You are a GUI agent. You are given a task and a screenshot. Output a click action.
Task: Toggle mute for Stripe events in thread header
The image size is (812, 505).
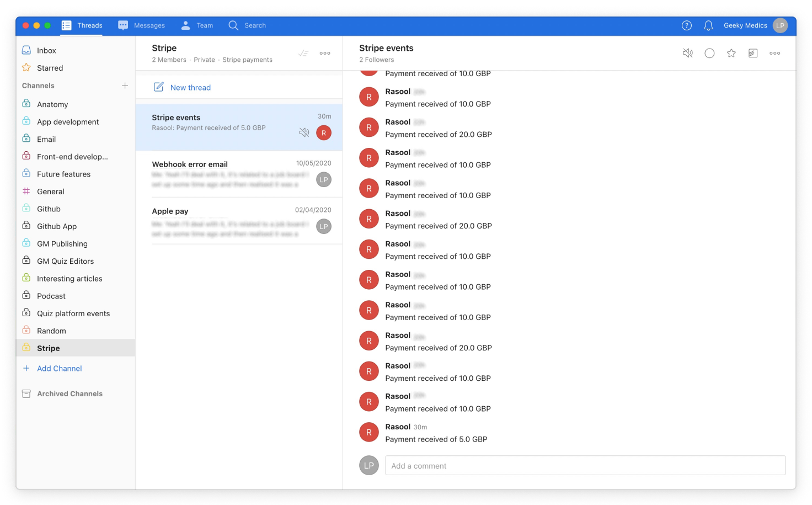(687, 53)
